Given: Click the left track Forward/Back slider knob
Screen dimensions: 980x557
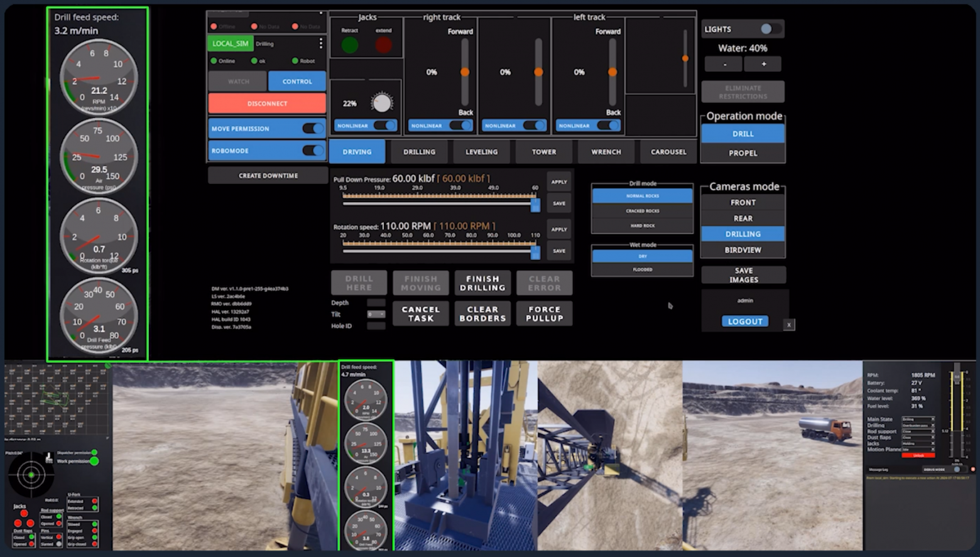Looking at the screenshot, I should (612, 72).
